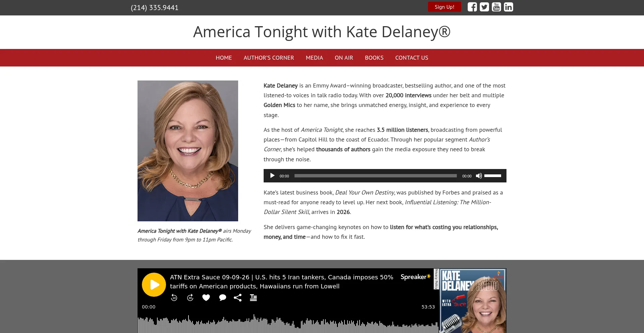This screenshot has height=333, width=644.
Task: Go to the HOME menu item
Action: (224, 58)
